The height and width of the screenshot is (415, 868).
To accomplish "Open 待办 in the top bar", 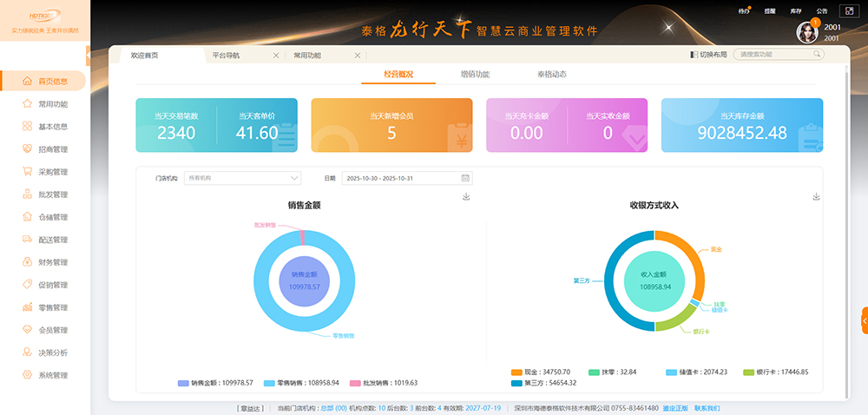I will [x=742, y=11].
